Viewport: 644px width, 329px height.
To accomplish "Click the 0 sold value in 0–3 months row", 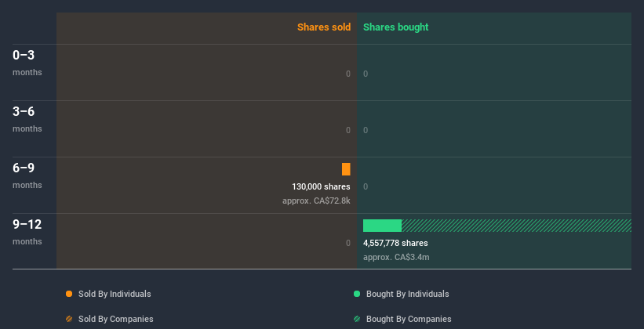I will pyautogui.click(x=348, y=74).
